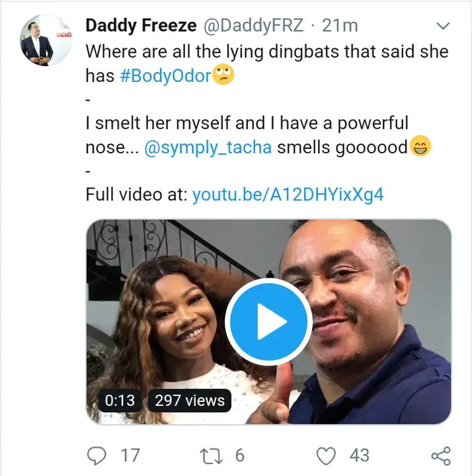The image size is (472, 476).
Task: Open the share icon
Action: (x=441, y=456)
